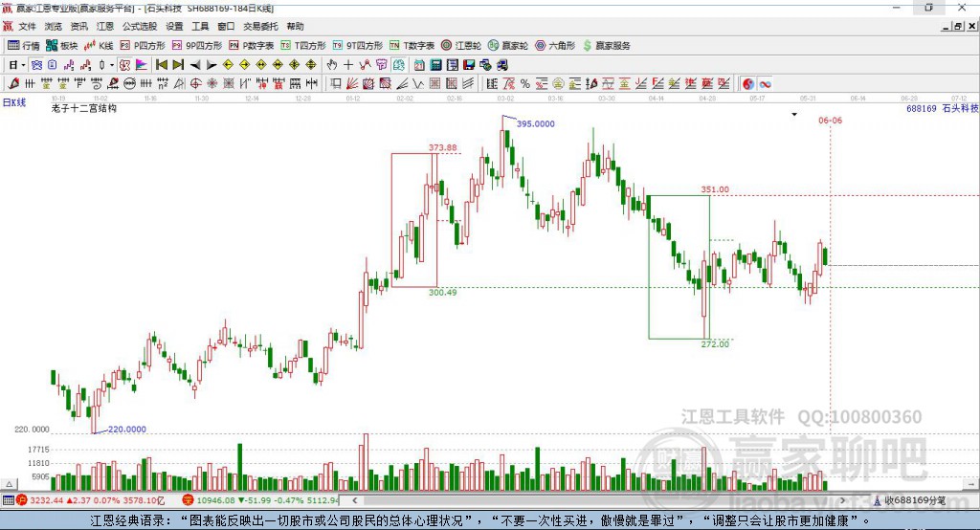Open the 9T四方形 tool
The image size is (980, 530).
tap(358, 46)
